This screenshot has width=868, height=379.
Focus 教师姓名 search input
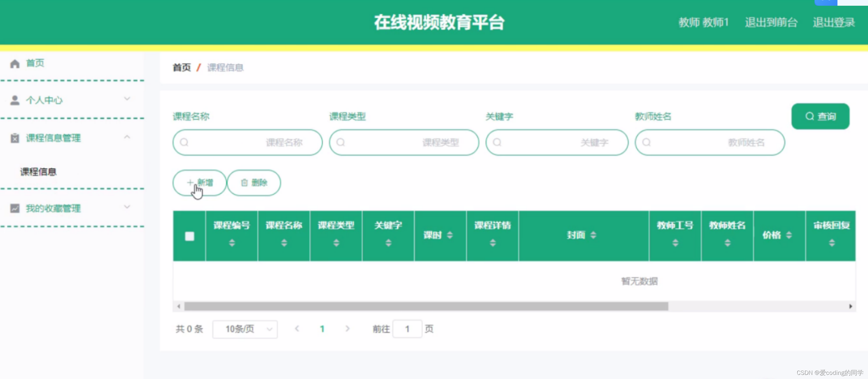[710, 142]
